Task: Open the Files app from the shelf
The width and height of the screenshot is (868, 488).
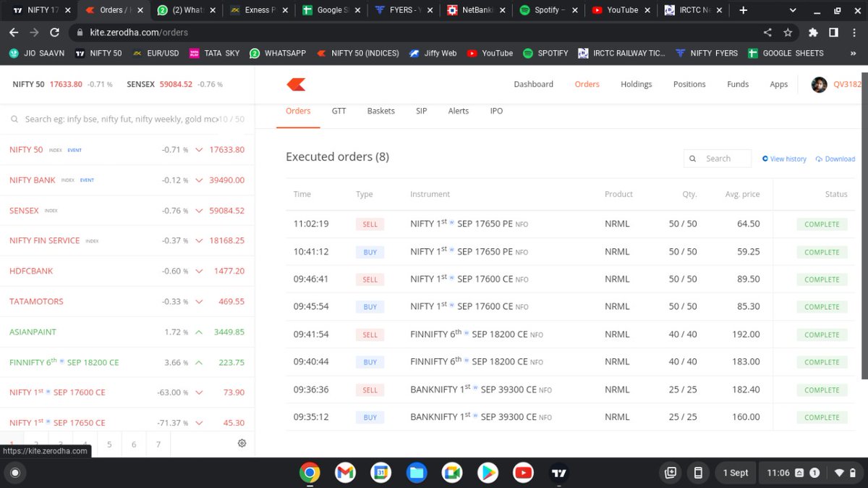Action: 417,473
